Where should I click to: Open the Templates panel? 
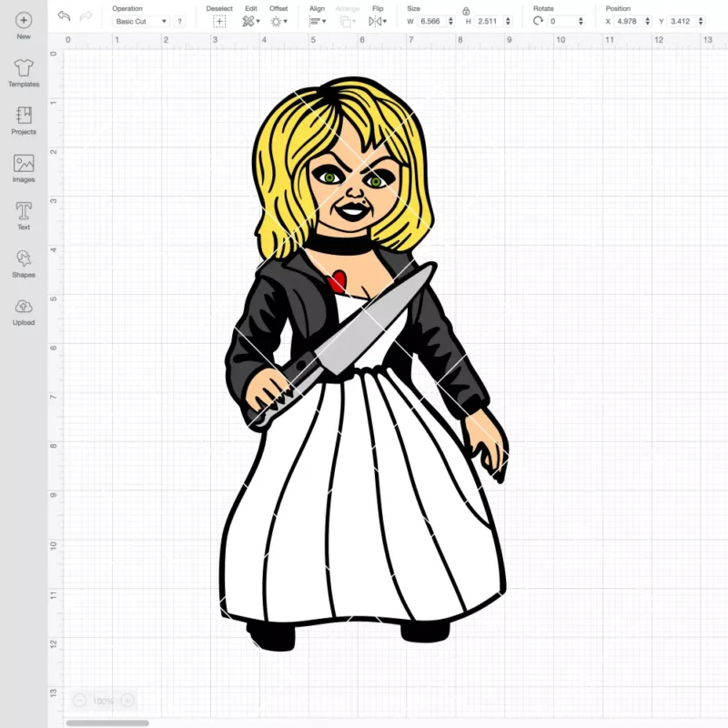coord(24,73)
